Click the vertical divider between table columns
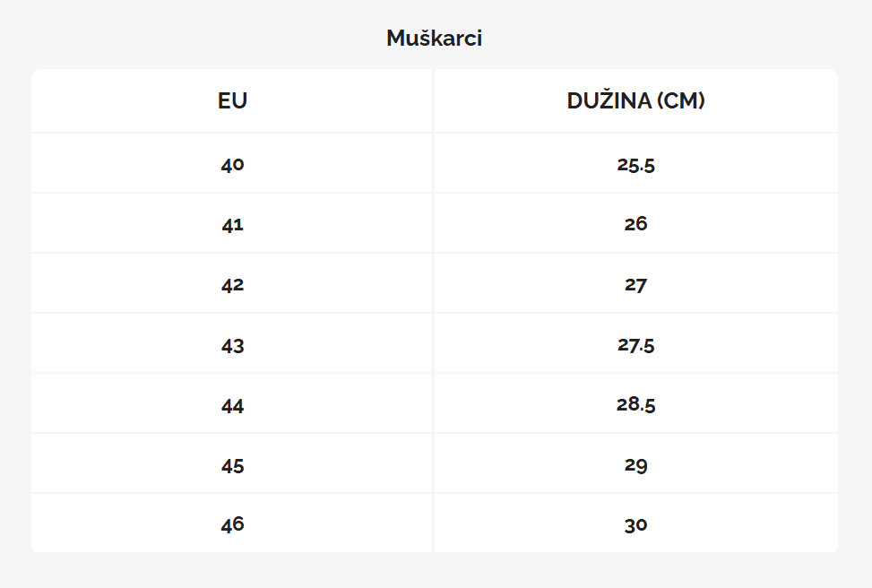This screenshot has height=588, width=872. [x=434, y=314]
